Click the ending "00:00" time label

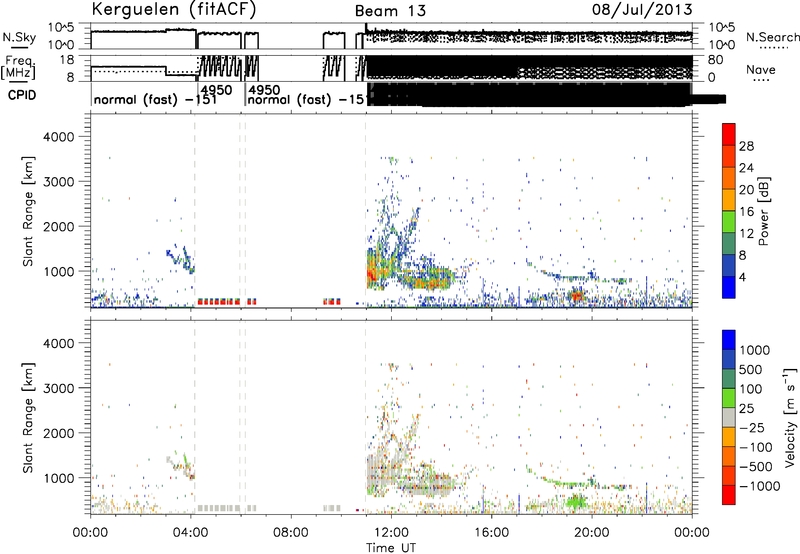pos(691,533)
